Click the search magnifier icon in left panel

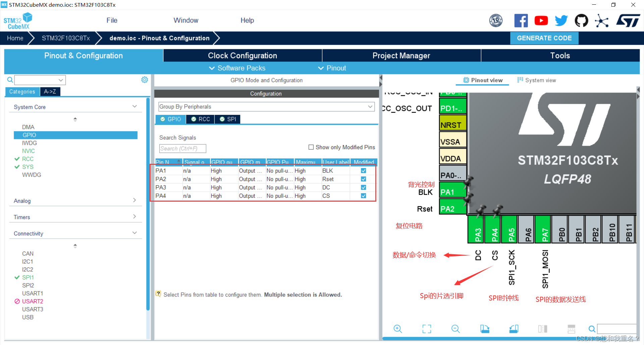(x=10, y=80)
